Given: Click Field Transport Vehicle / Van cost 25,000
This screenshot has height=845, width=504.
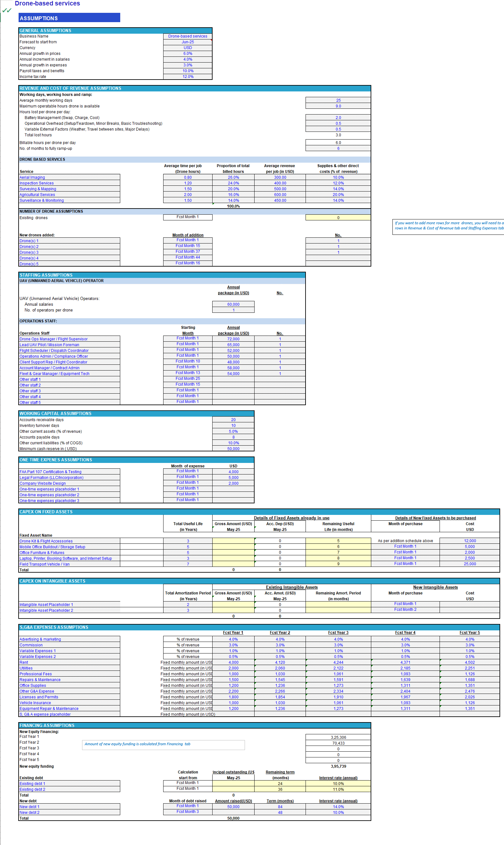Looking at the screenshot, I should [470, 564].
